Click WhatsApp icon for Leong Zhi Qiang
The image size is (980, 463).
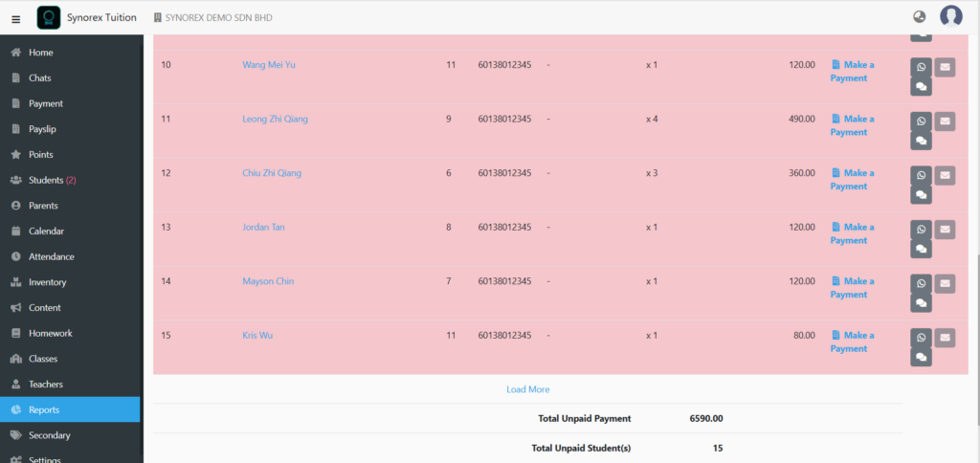[x=922, y=121]
